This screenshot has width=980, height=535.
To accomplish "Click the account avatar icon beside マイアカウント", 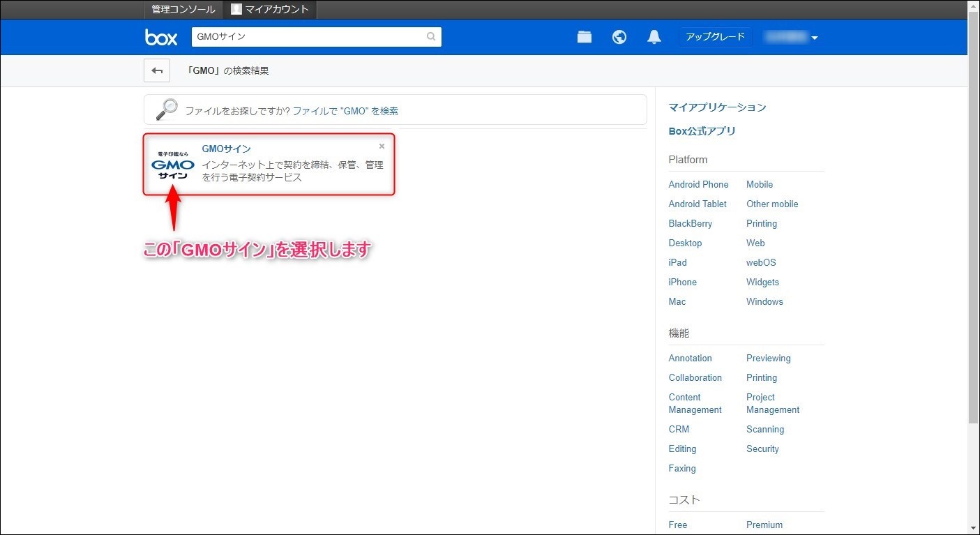I will tap(236, 9).
